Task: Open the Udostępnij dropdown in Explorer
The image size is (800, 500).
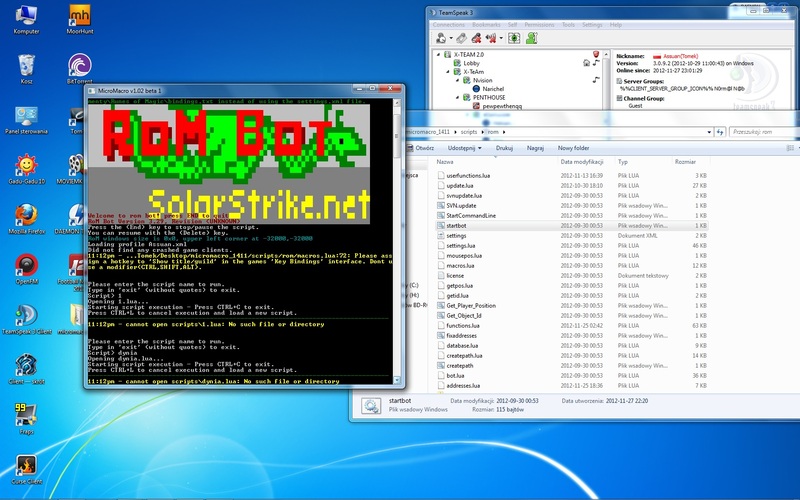Action: pos(466,147)
